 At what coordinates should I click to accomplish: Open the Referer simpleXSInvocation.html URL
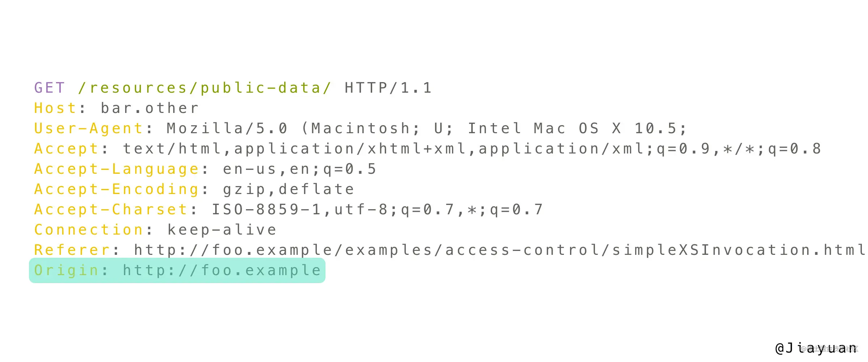coord(499,250)
